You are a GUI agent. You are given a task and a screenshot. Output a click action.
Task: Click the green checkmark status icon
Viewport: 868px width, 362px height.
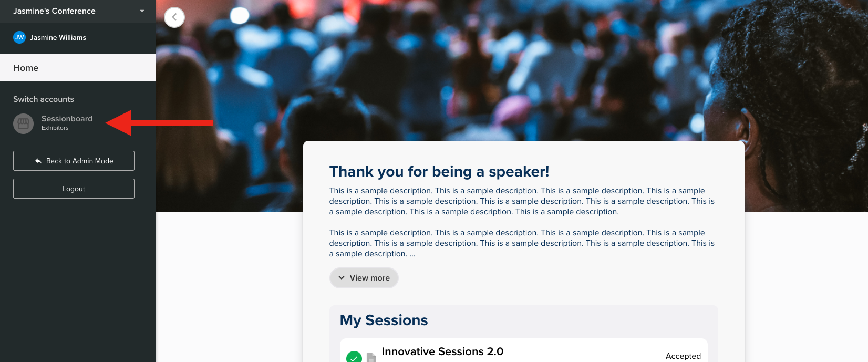pos(354,357)
